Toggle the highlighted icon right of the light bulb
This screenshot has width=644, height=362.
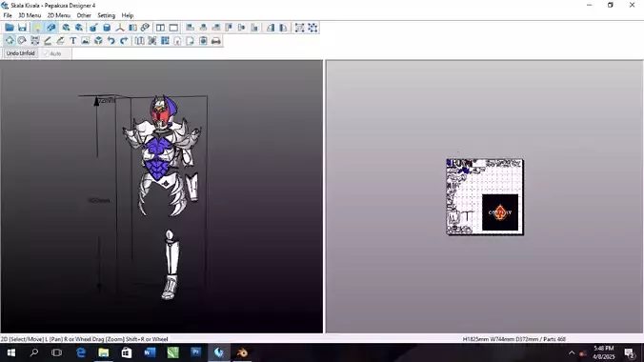[50, 28]
